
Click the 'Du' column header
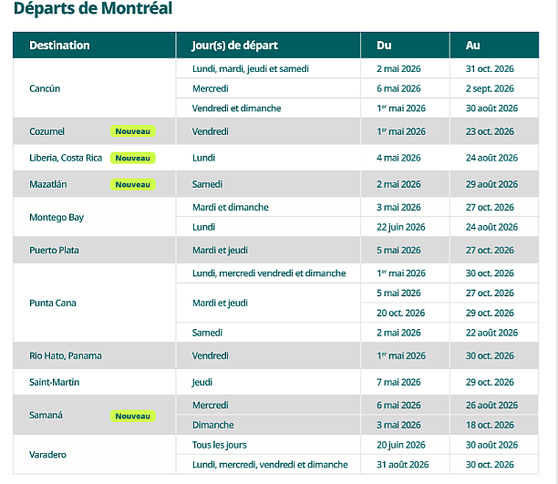pos(384,45)
